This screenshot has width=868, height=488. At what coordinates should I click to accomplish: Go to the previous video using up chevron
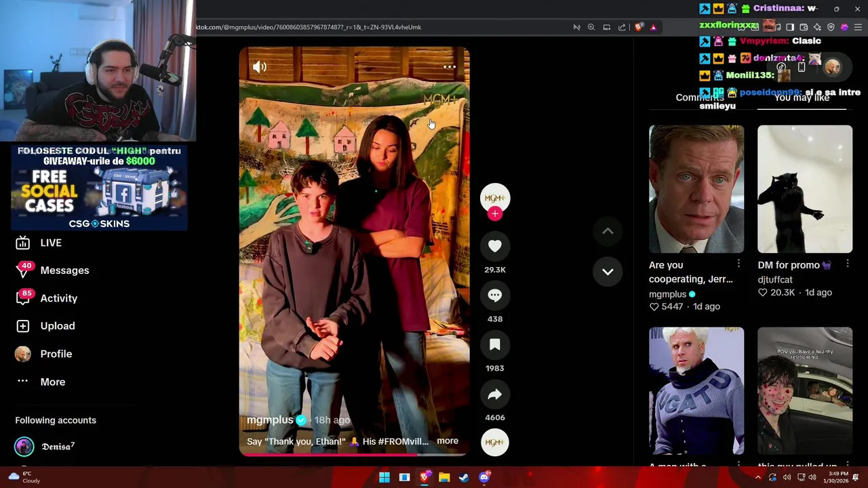click(x=608, y=231)
